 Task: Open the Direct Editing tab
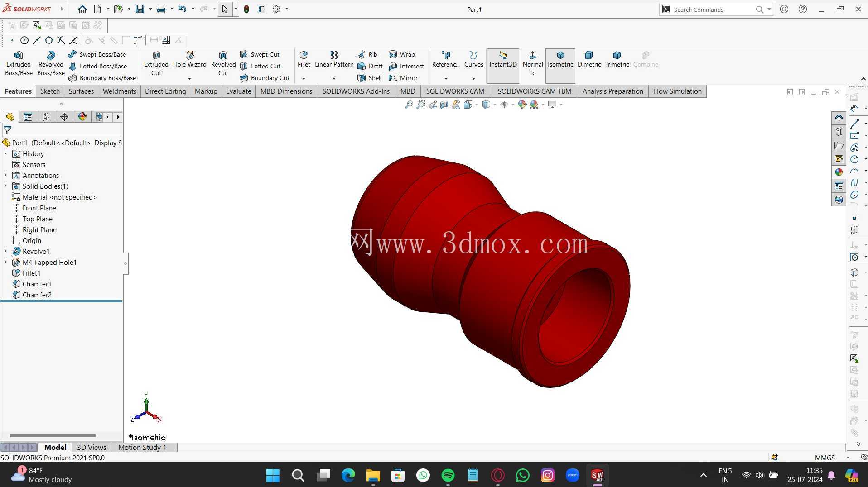(165, 91)
